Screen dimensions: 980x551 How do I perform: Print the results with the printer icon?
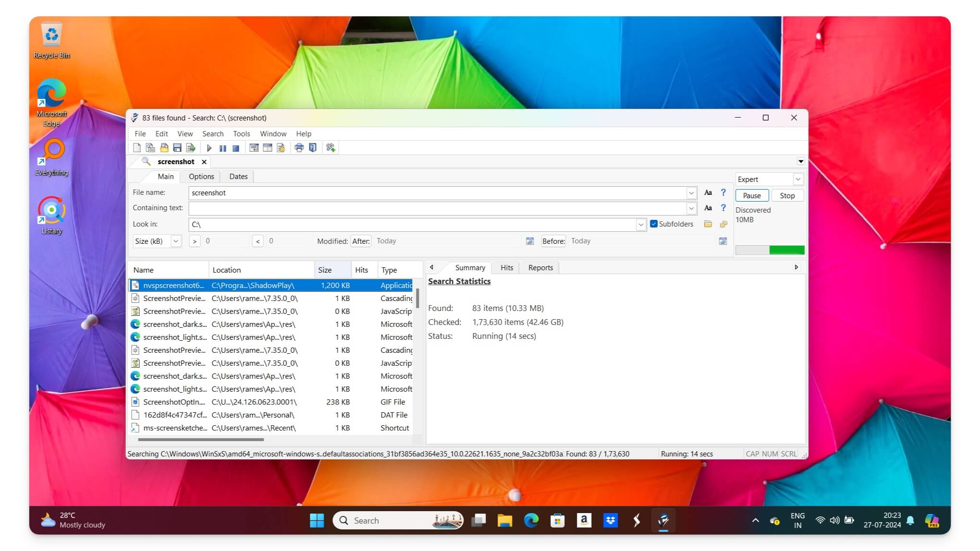pos(300,147)
